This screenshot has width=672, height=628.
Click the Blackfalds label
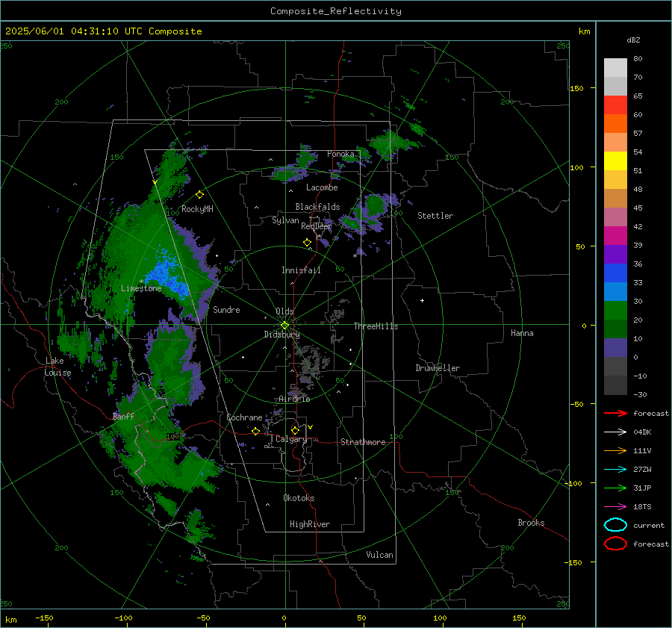(x=317, y=207)
